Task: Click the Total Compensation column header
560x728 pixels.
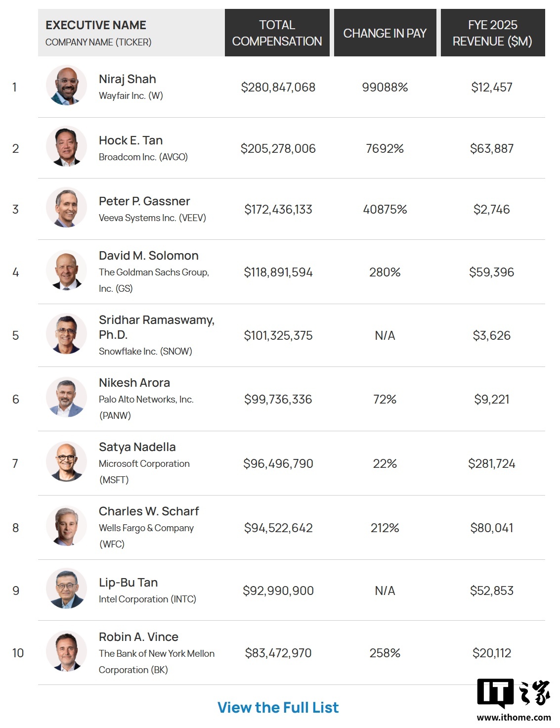Action: 277,33
